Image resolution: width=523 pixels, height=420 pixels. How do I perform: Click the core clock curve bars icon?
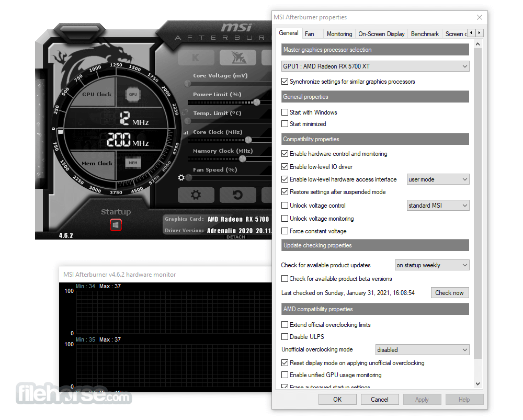(186, 132)
